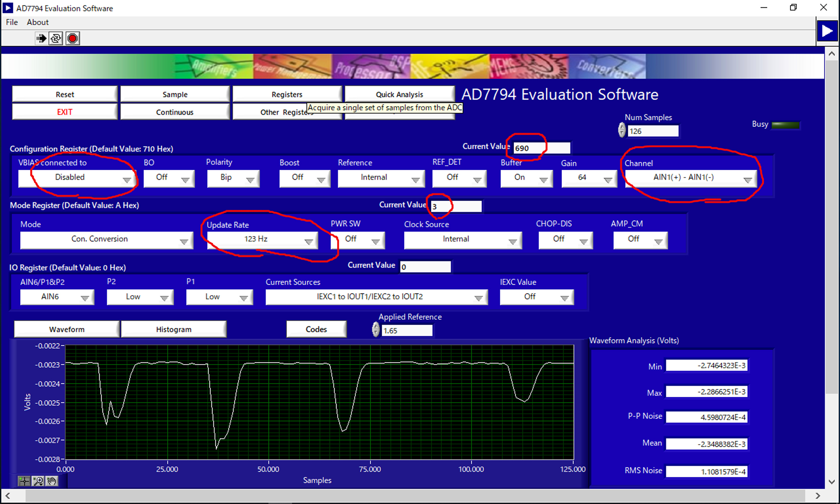Open the Gain dropdown showing 64

coord(589,178)
